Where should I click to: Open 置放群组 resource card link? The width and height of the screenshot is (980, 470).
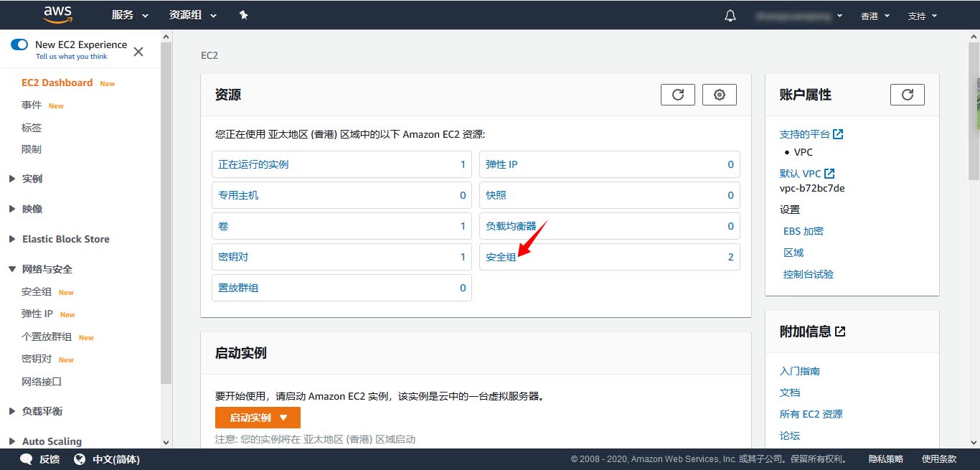(x=238, y=288)
